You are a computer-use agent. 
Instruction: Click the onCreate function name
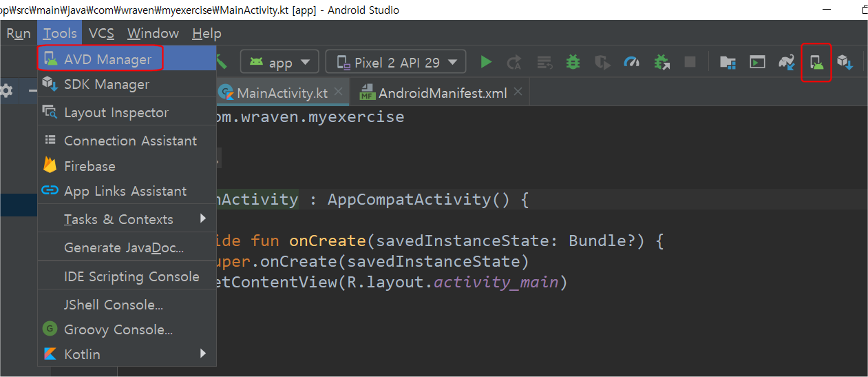328,241
